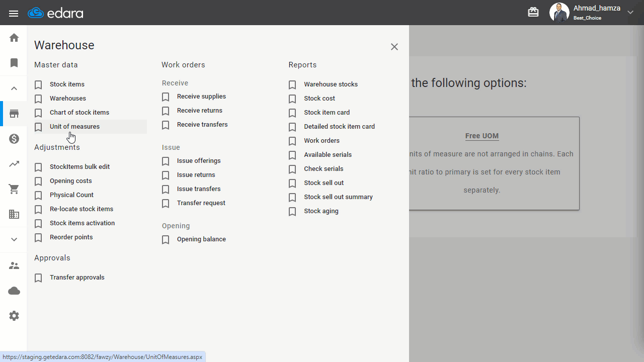Image resolution: width=644 pixels, height=362 pixels.
Task: Open the cloud sidebar icon
Action: coord(14,291)
